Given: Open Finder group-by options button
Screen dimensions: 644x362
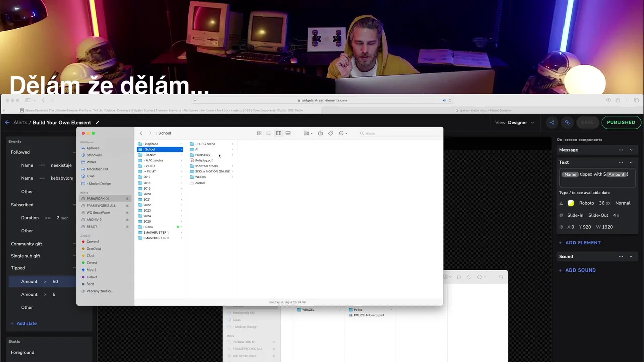Looking at the screenshot, I should [308, 133].
